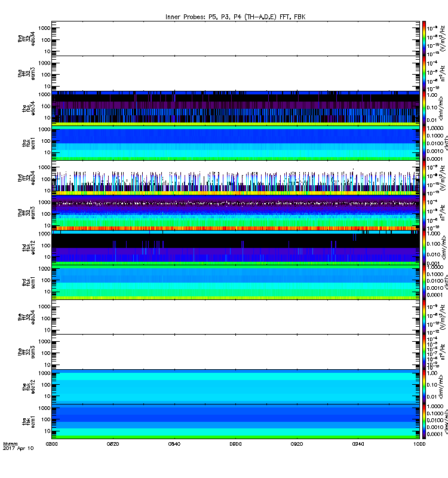Select the tha fff 32 edc34 panel label
Screen dimensions: 448x478
tap(26, 39)
